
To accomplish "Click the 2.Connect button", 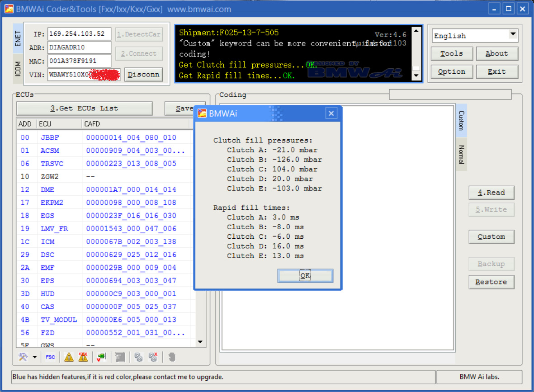I will click(x=139, y=53).
